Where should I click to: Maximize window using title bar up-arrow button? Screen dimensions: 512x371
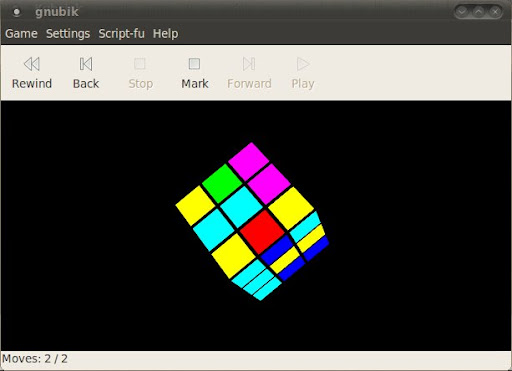479,12
